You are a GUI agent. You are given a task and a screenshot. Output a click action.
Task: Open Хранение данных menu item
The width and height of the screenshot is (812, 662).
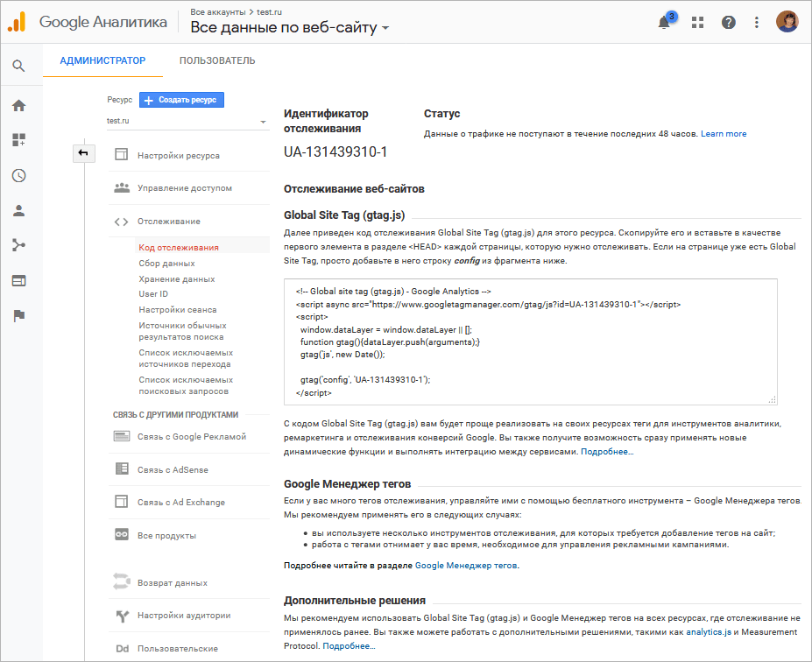click(177, 279)
